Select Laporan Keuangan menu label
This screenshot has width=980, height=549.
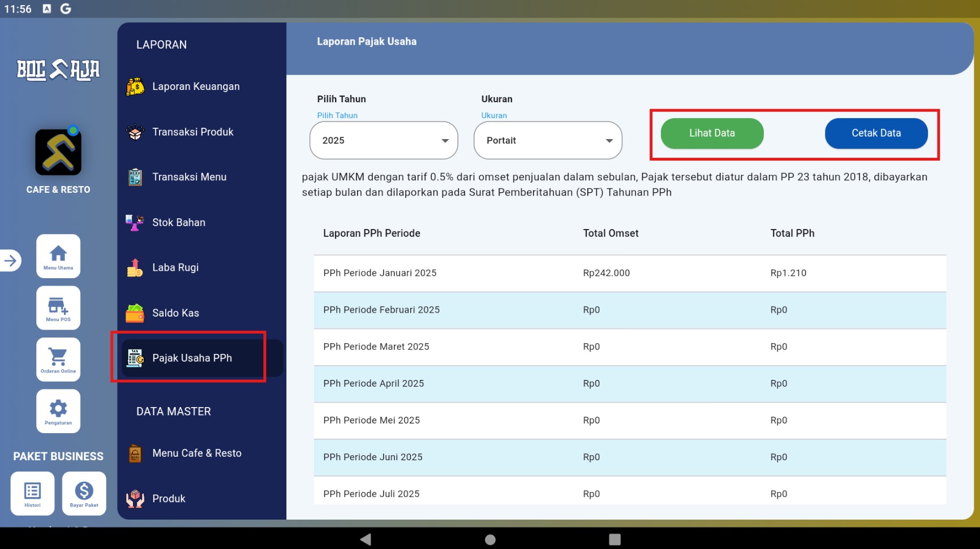click(196, 87)
